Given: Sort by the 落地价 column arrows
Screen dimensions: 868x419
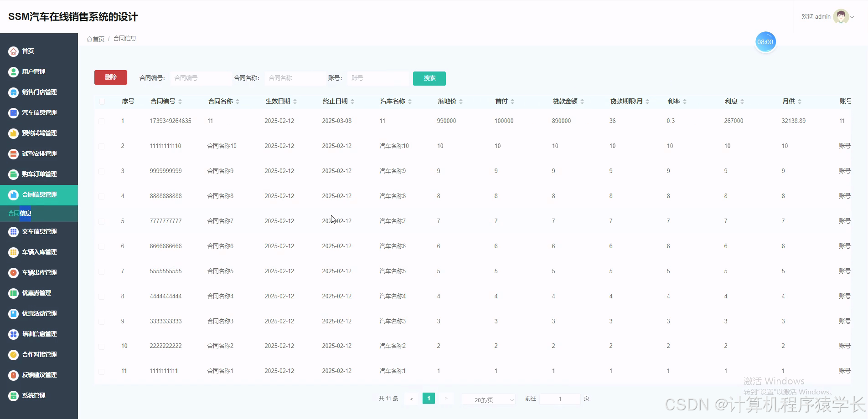Looking at the screenshot, I should coord(461,102).
